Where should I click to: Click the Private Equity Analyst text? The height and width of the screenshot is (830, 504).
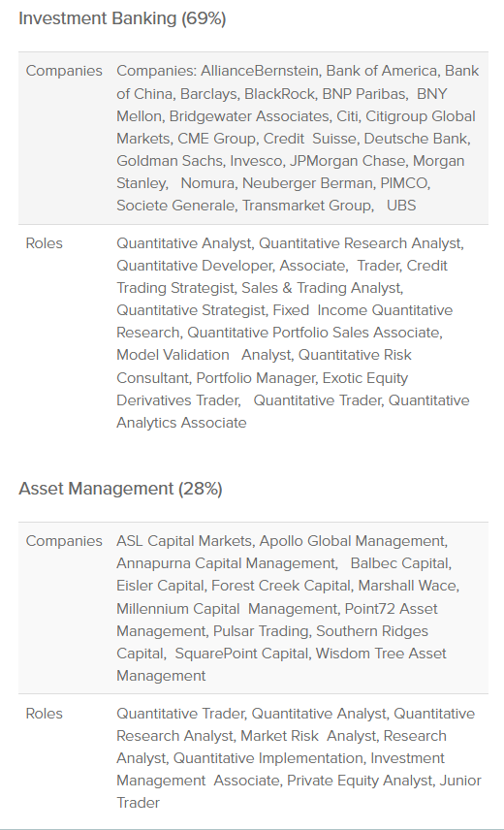click(360, 781)
